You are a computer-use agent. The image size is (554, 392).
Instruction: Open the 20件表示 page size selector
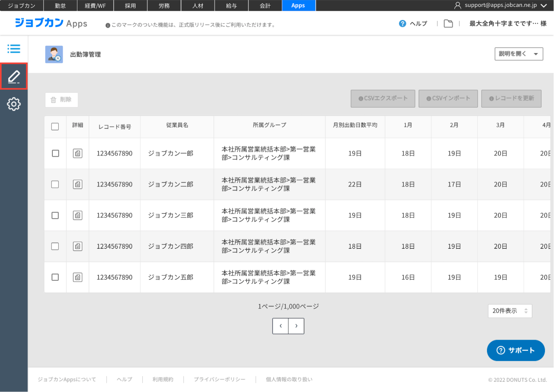pos(510,311)
